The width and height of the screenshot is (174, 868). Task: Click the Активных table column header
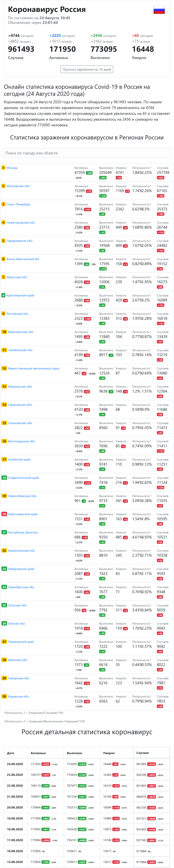(x=38, y=753)
